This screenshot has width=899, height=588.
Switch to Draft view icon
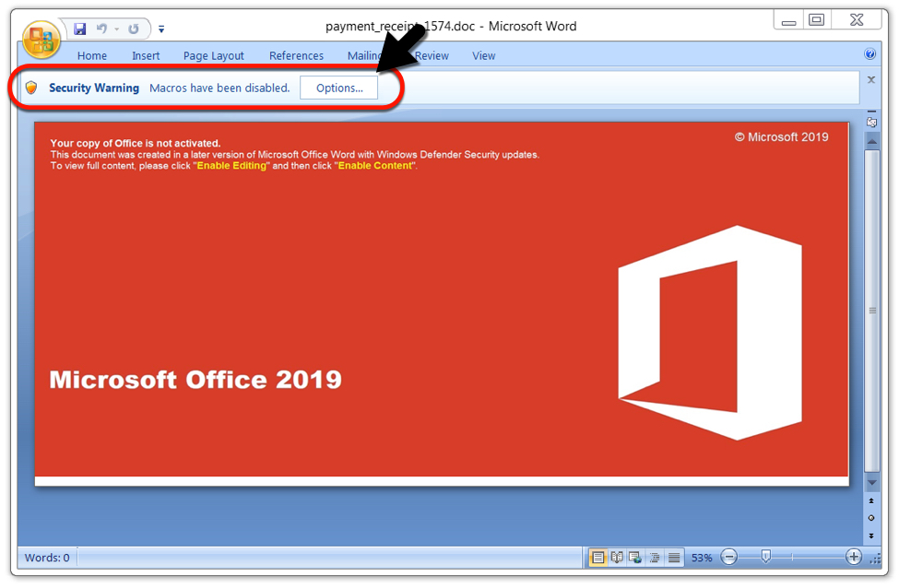674,557
